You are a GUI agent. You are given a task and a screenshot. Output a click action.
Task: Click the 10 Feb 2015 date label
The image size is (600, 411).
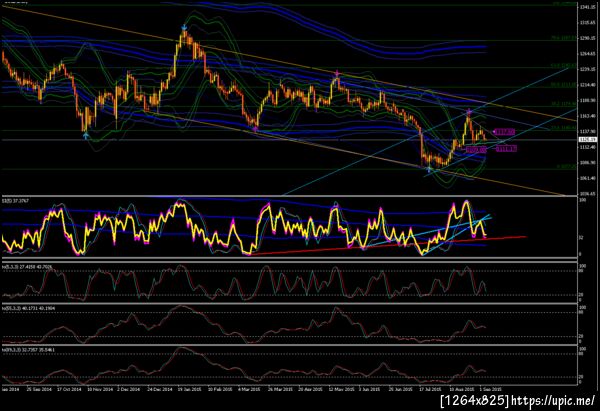coord(220,389)
